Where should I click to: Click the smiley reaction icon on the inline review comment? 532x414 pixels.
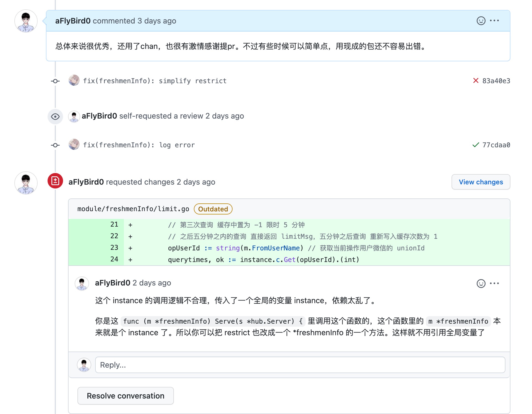point(481,283)
